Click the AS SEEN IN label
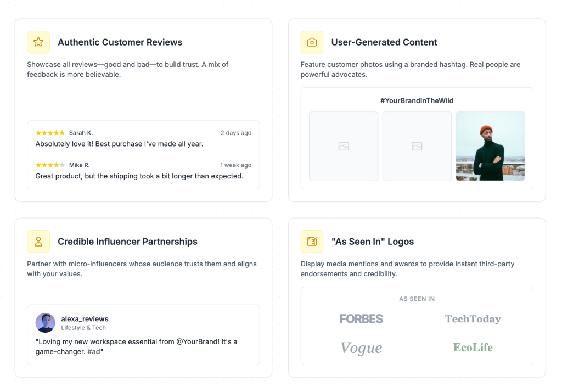The image size is (562, 392). [x=417, y=299]
